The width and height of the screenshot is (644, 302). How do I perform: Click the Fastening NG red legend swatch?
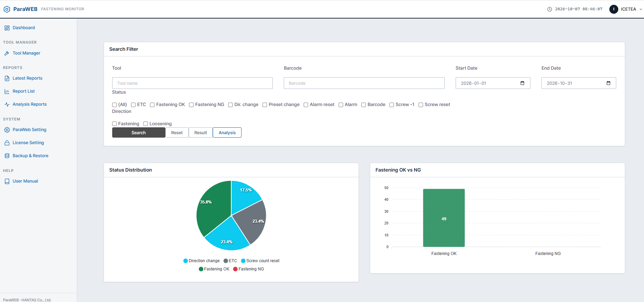[x=235, y=269]
